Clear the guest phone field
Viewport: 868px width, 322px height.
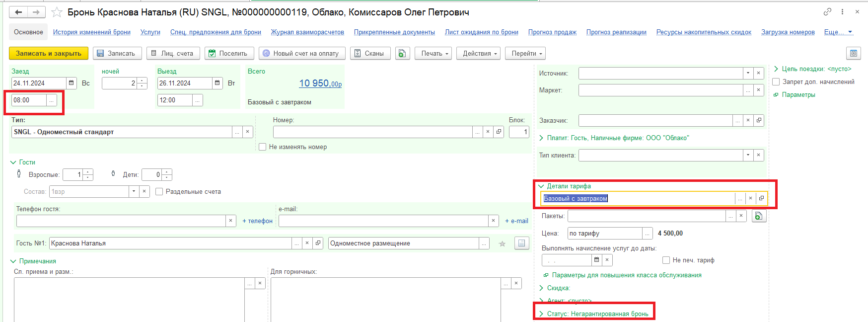(231, 221)
